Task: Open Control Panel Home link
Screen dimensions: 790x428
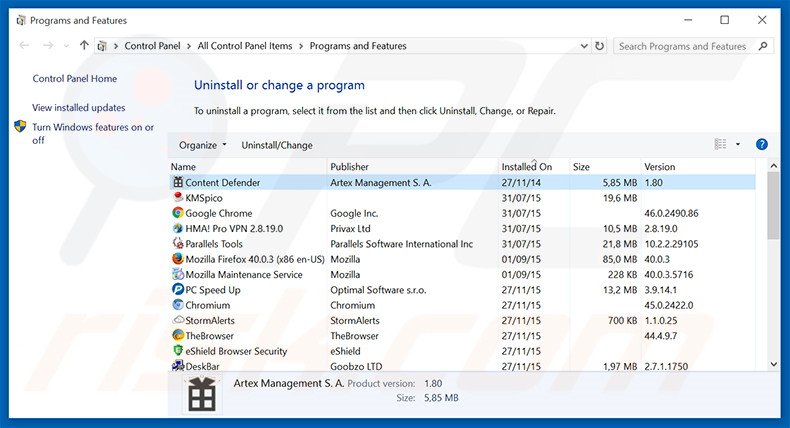Action: point(75,79)
